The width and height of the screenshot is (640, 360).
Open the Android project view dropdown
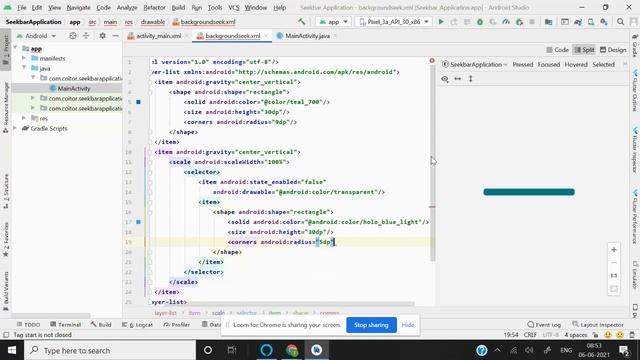pyautogui.click(x=36, y=36)
